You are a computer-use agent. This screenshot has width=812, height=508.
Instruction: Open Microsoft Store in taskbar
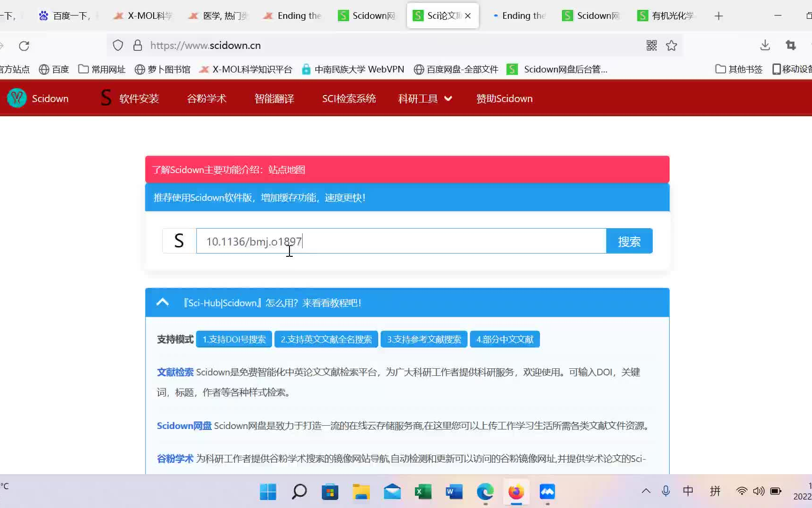pyautogui.click(x=330, y=492)
